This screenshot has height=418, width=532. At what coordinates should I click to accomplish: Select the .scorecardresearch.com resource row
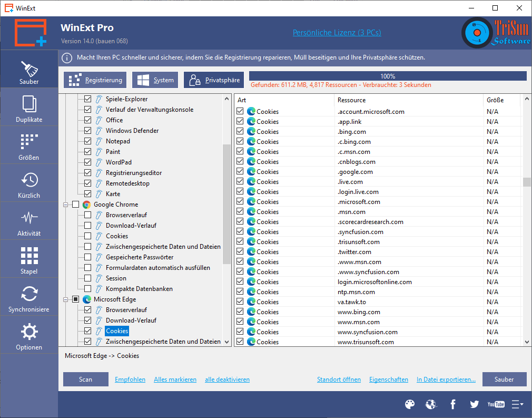coord(378,222)
